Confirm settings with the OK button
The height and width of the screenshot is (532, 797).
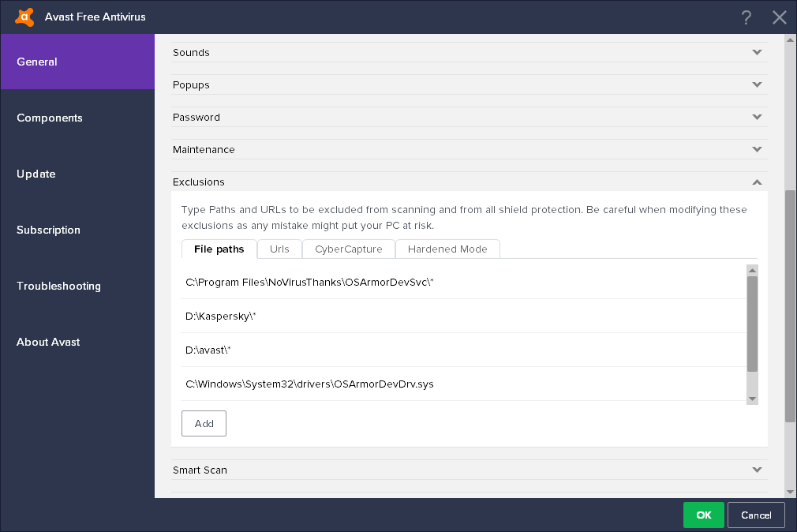[x=704, y=515]
